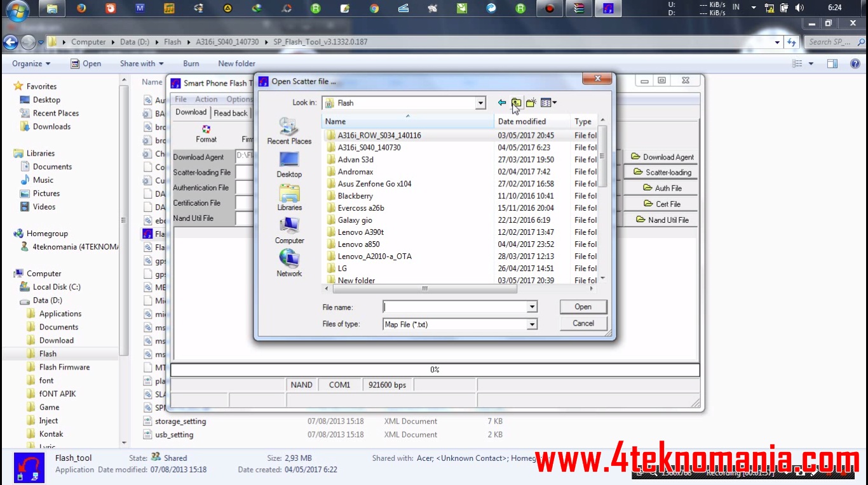Viewport: 868px width, 485px height.
Task: Click the Format tool icon in Flash Tool
Action: tap(206, 133)
